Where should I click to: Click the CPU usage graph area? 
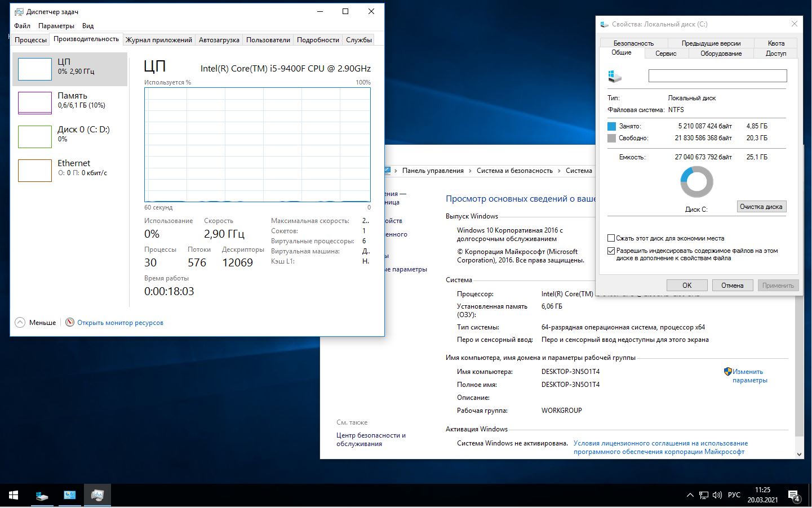click(258, 145)
